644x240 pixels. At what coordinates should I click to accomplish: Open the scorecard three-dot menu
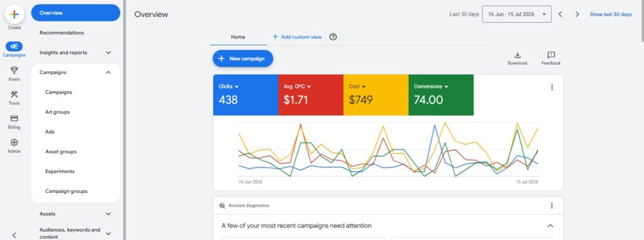(552, 87)
